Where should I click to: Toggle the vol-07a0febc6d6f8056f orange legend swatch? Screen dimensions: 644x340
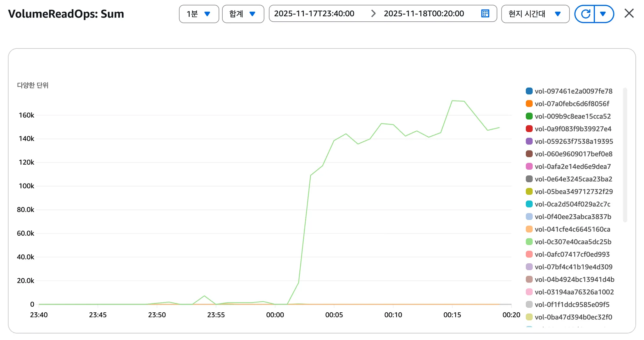tap(529, 104)
